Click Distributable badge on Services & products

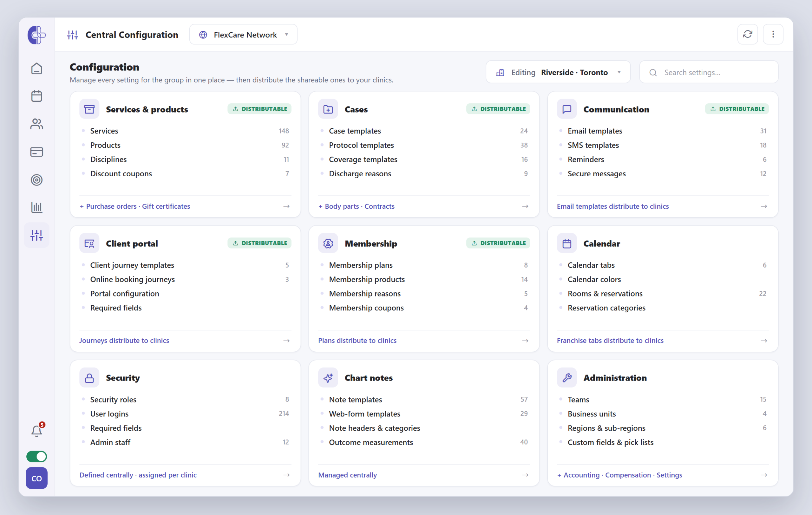click(259, 109)
